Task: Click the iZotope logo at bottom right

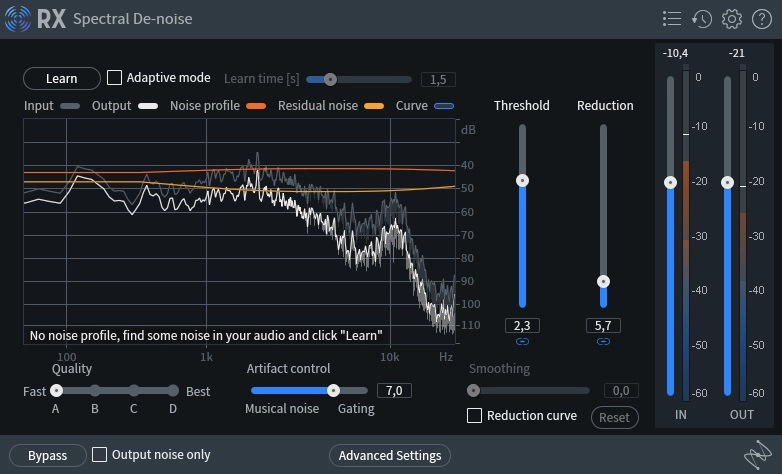Action: (758, 454)
